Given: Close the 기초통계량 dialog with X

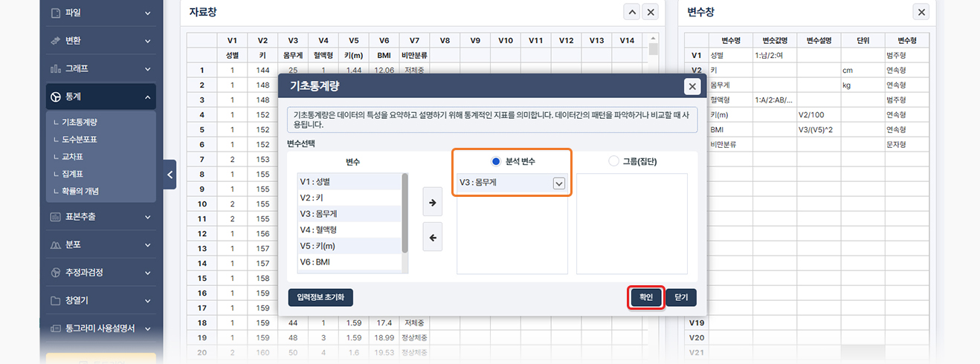Looking at the screenshot, I should [x=692, y=87].
